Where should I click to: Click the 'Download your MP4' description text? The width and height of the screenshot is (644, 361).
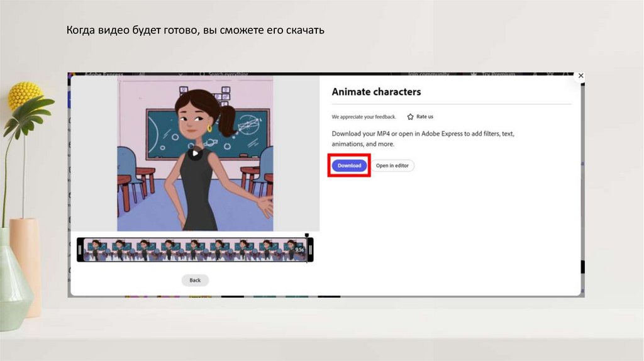pyautogui.click(x=423, y=138)
